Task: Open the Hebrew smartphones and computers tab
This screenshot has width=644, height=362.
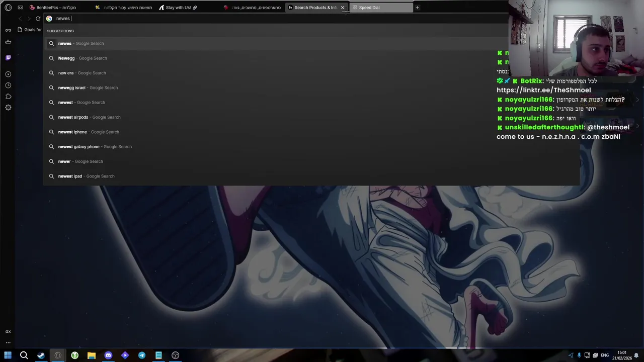Action: (x=253, y=8)
